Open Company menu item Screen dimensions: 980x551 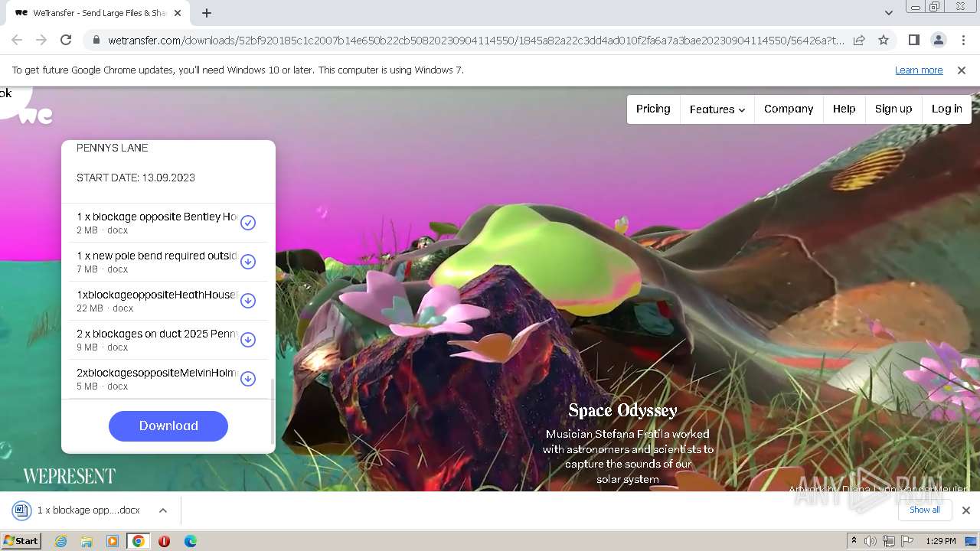pyautogui.click(x=789, y=109)
